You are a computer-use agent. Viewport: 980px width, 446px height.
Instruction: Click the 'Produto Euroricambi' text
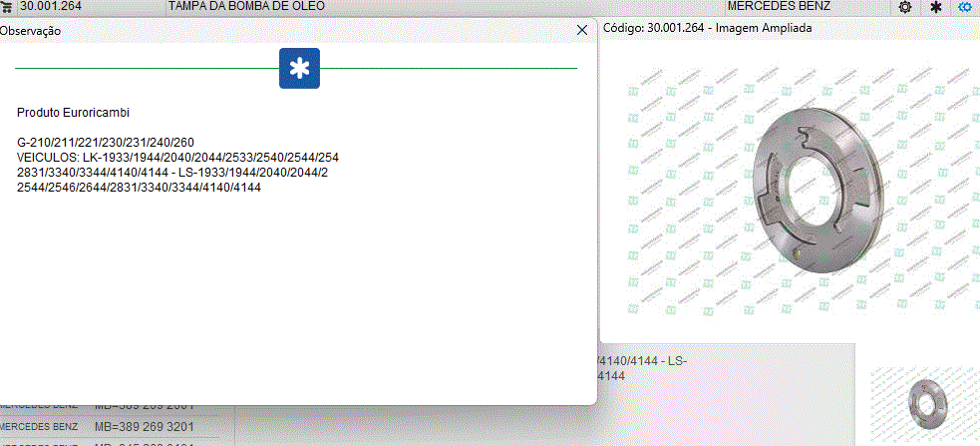(x=73, y=113)
